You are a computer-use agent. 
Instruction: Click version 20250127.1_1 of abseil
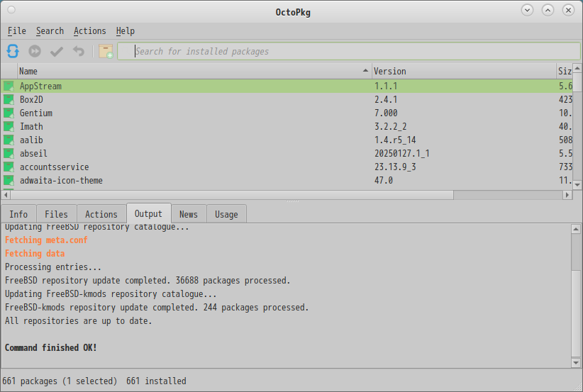pyautogui.click(x=402, y=153)
